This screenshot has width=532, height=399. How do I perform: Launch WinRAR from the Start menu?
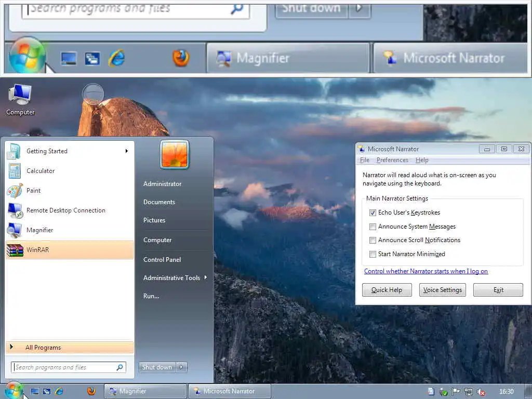tap(70, 250)
